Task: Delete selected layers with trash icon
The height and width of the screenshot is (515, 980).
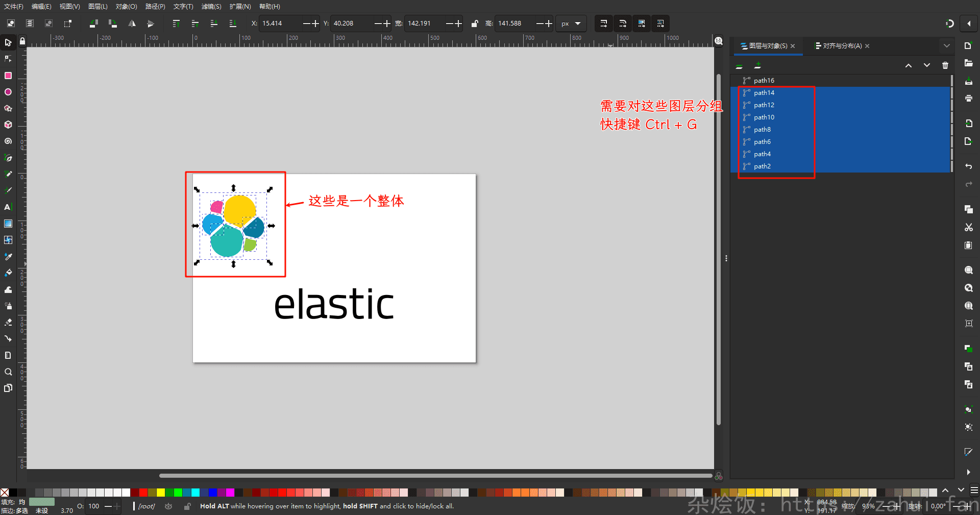Action: (x=945, y=65)
